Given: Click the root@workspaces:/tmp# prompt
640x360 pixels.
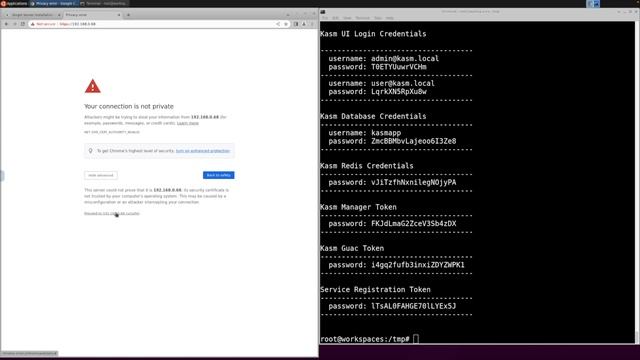Looking at the screenshot, I should pos(365,339).
